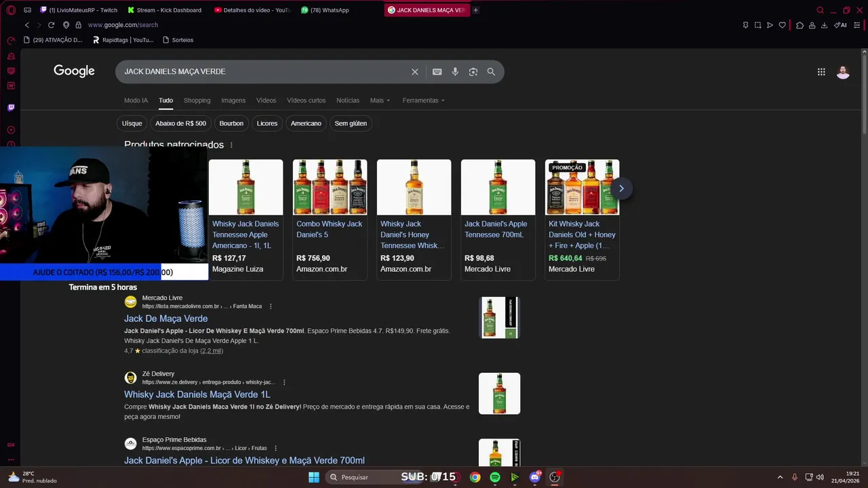
Task: Open Spotify from the taskbar
Action: point(495,477)
